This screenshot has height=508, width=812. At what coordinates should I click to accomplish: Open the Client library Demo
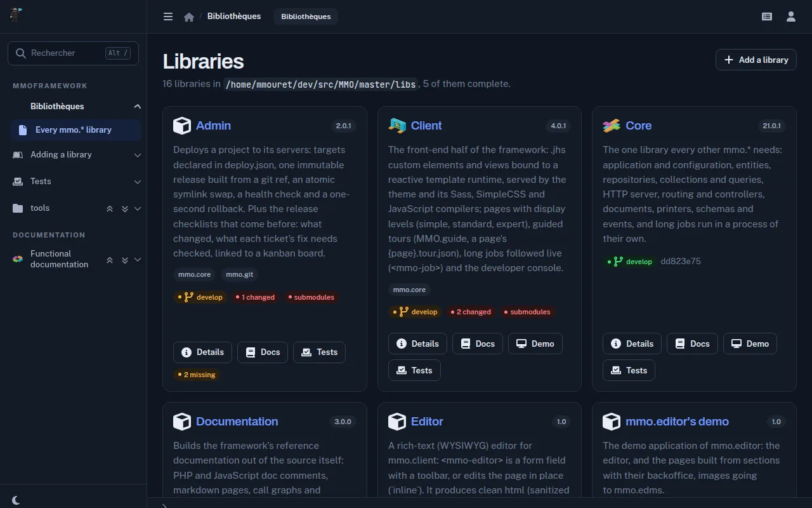pos(535,344)
